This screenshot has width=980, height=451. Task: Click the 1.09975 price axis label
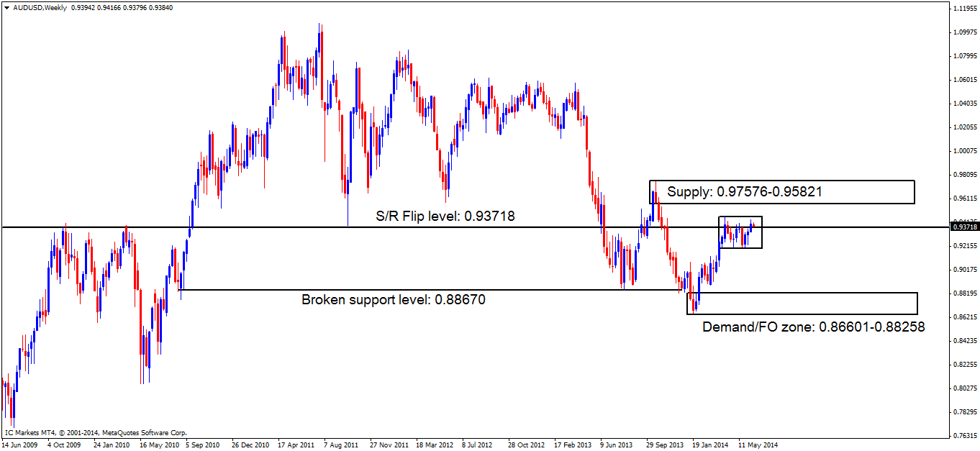pos(964,32)
